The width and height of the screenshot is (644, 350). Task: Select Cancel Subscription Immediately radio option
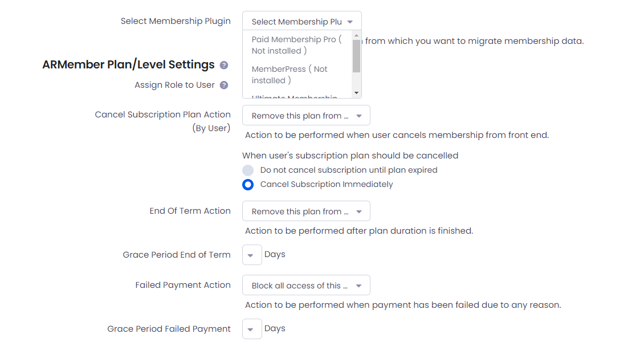(248, 185)
